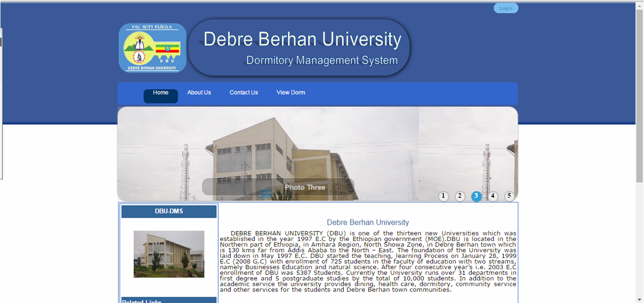Show slide 2 in the photo slider
Viewport: 644px width, 303px height.
pos(460,196)
